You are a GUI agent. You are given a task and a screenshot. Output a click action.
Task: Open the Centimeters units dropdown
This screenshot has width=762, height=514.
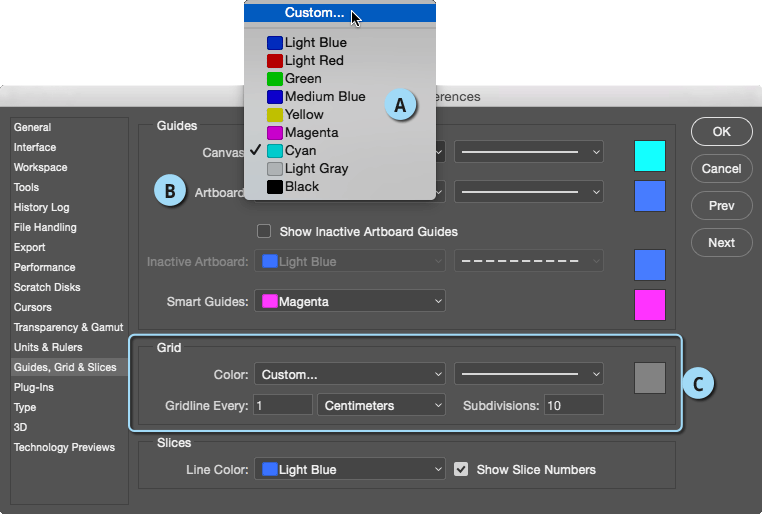(381, 405)
